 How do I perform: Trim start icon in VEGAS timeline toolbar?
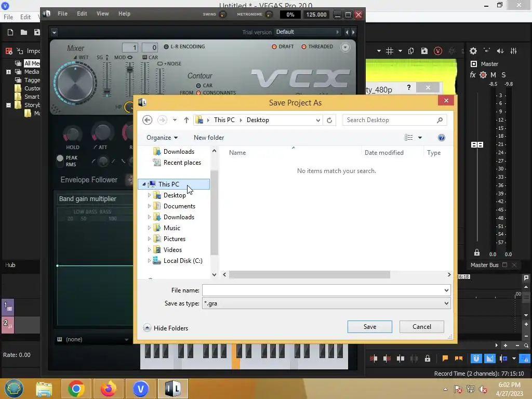tap(374, 358)
